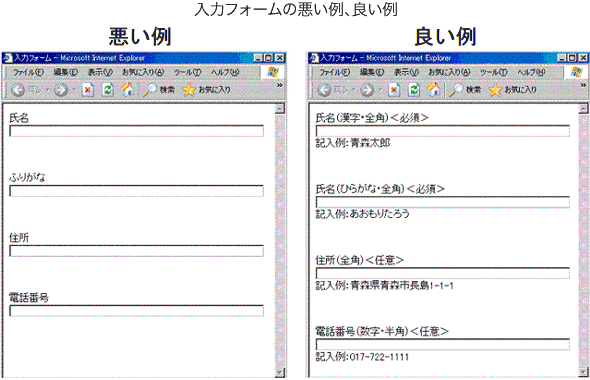590x380 pixels.
Task: Open Back history dropdown arrow in right window
Action: [354, 90]
